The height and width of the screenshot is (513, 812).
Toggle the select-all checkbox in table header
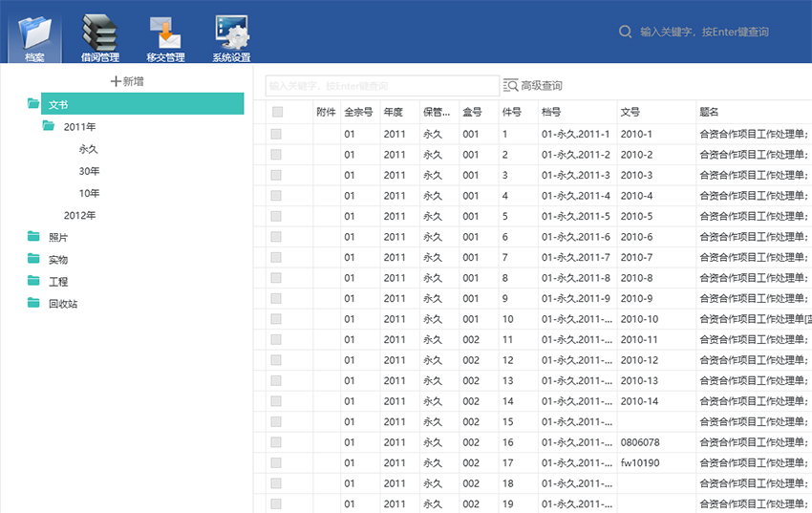(x=278, y=112)
